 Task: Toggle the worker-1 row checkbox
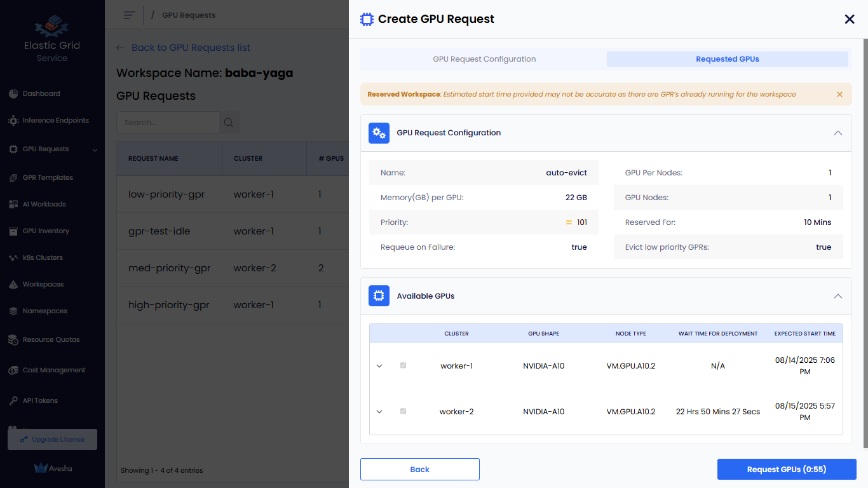click(x=403, y=366)
